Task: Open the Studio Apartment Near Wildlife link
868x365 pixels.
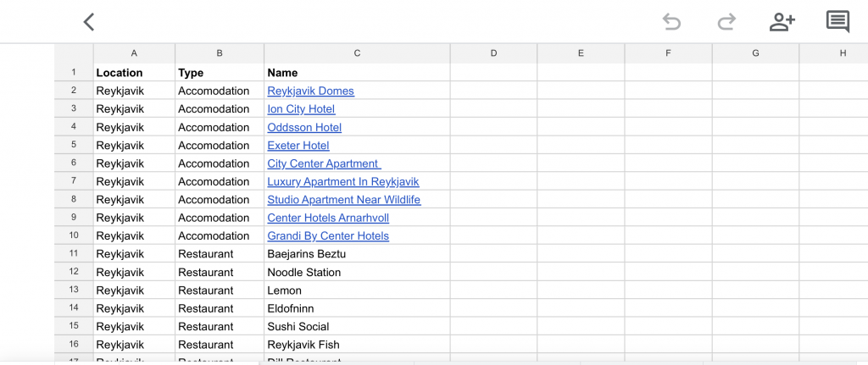Action: [344, 200]
